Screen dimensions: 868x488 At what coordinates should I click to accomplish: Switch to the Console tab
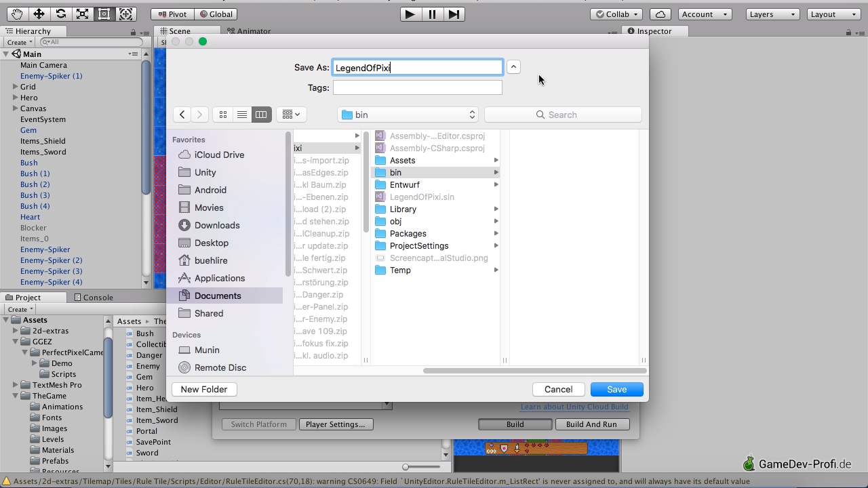[94, 297]
